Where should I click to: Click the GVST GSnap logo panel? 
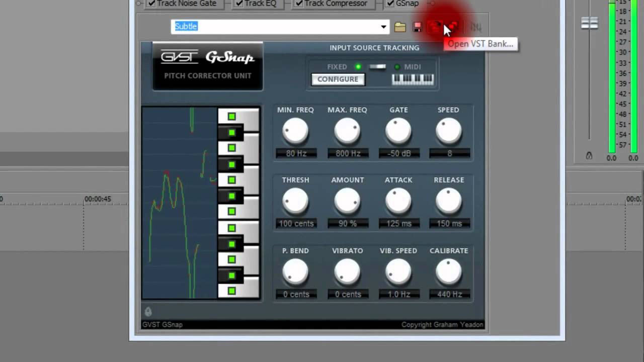[x=207, y=66]
